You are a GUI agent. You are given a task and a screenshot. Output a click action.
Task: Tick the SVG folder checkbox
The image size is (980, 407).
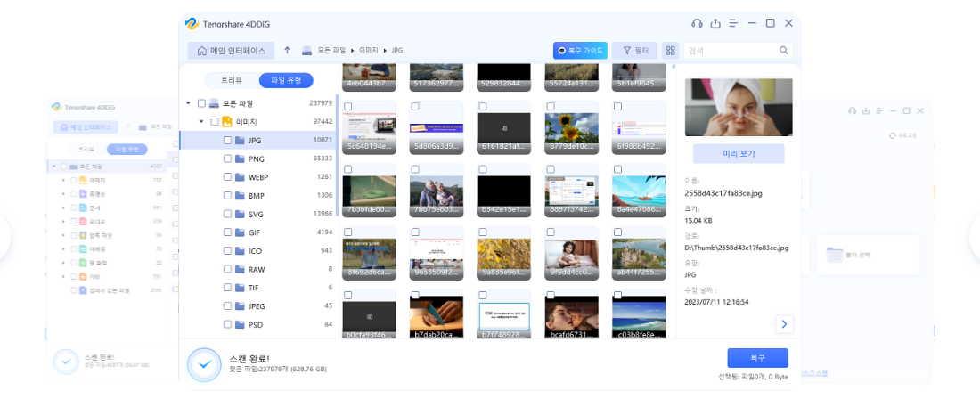tap(227, 214)
